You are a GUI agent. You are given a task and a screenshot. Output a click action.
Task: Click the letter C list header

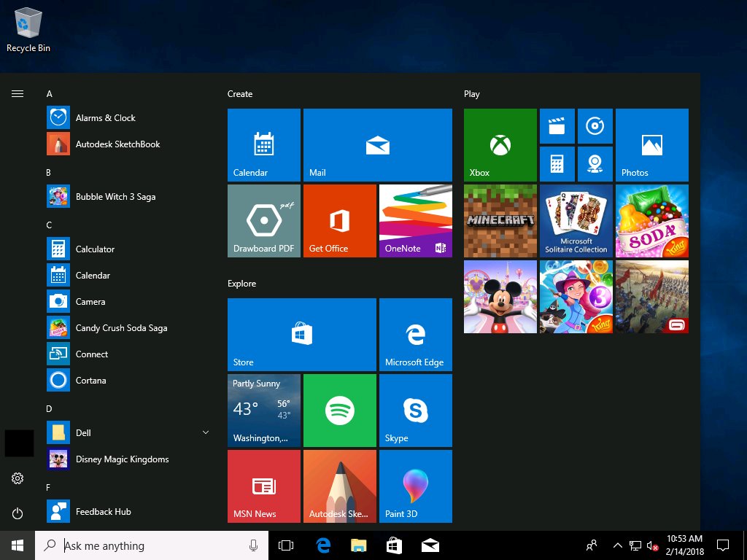tap(49, 225)
